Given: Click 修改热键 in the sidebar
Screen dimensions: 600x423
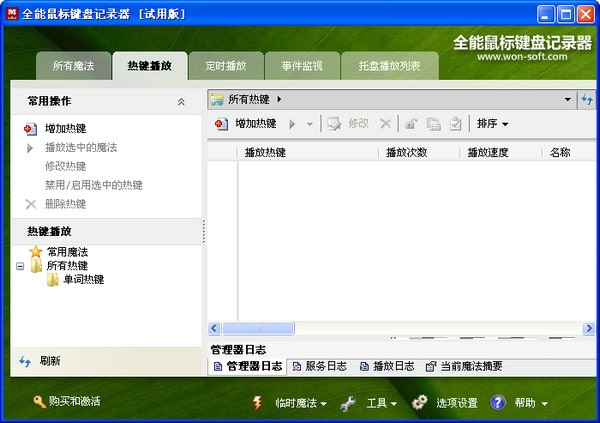Looking at the screenshot, I should [x=65, y=166].
